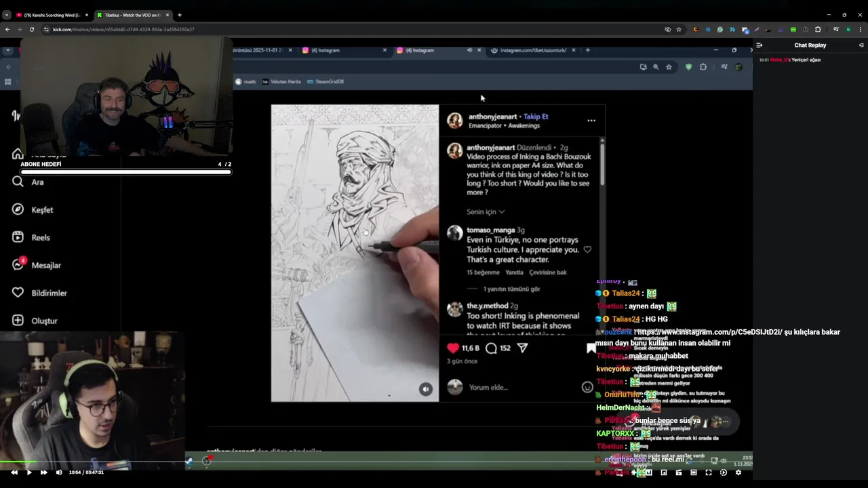868x488 pixels.
Task: Click Çevirisine bak translation link
Action: click(x=548, y=272)
